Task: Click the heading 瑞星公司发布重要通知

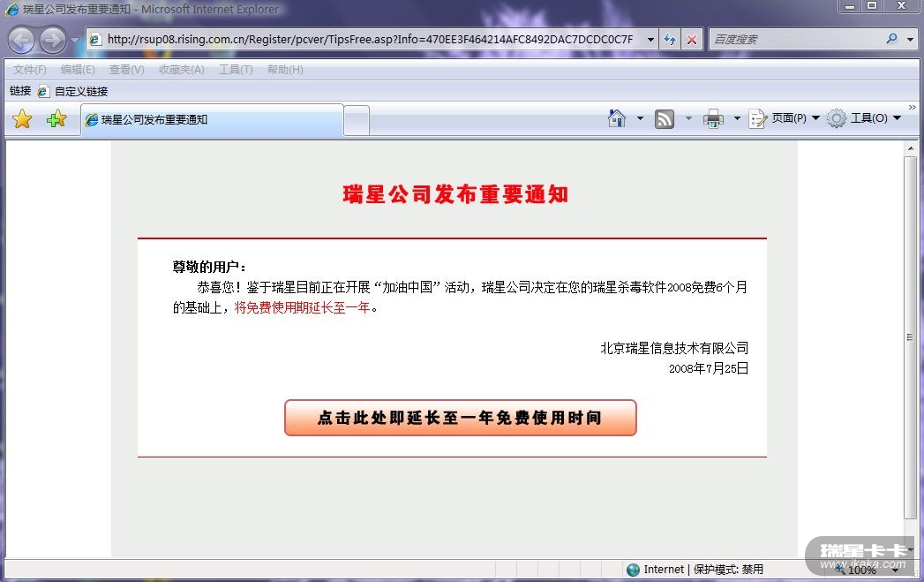Action: coord(455,194)
